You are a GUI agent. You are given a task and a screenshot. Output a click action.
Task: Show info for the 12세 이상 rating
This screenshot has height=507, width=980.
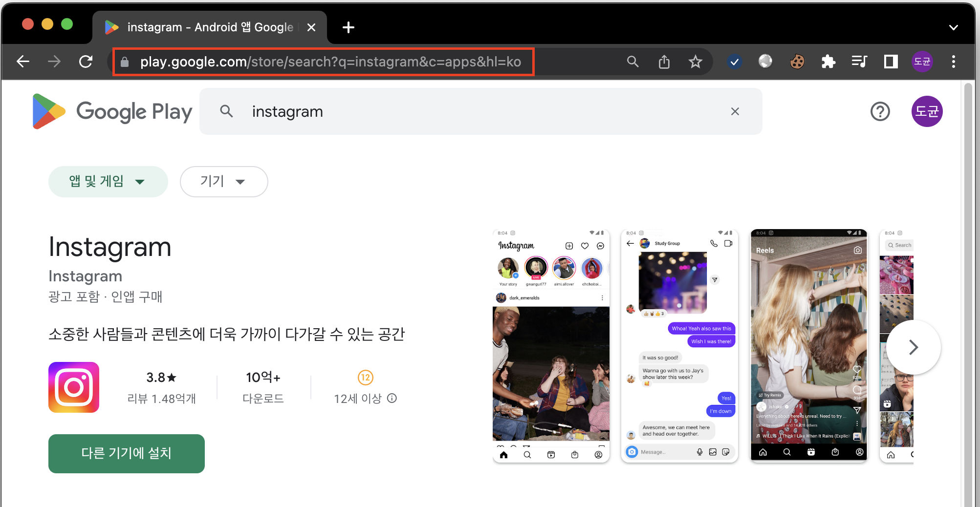point(392,399)
